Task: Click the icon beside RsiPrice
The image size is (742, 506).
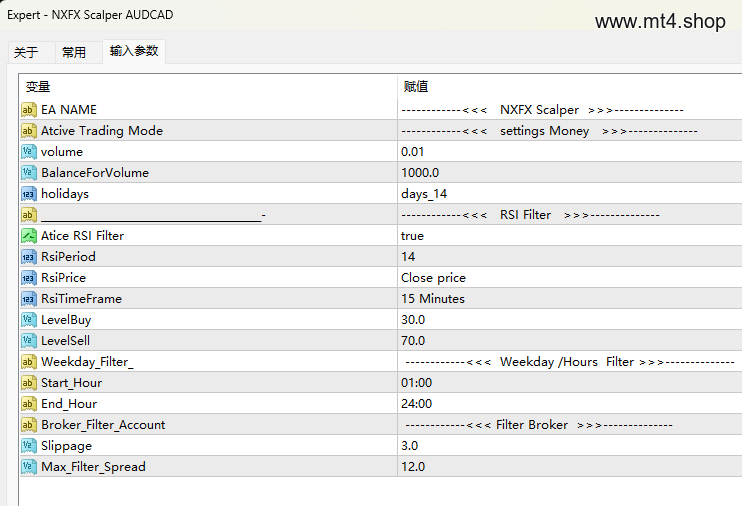Action: 29,278
